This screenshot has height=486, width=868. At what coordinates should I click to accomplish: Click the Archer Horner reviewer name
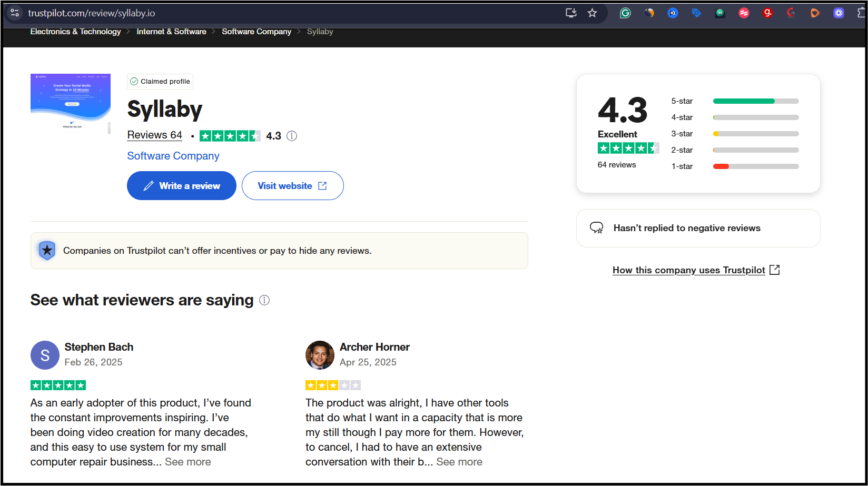(x=374, y=347)
